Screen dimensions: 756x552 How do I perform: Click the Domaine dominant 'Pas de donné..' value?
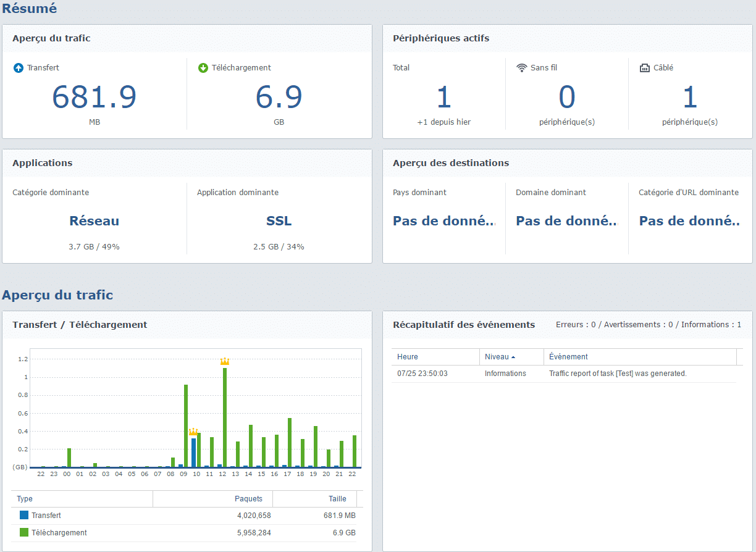[x=567, y=221]
